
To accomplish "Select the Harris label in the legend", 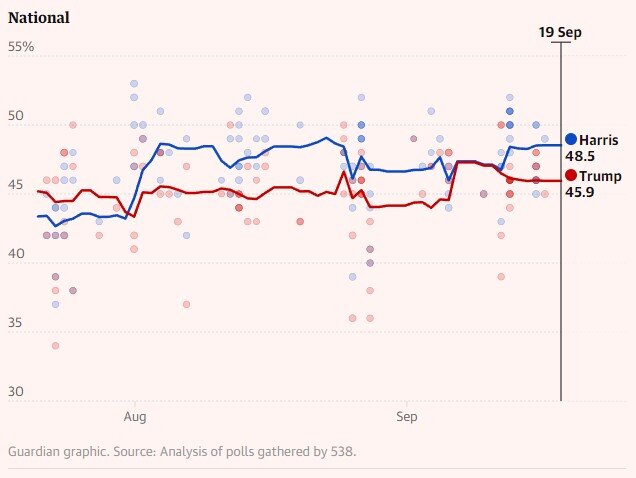I will (599, 140).
